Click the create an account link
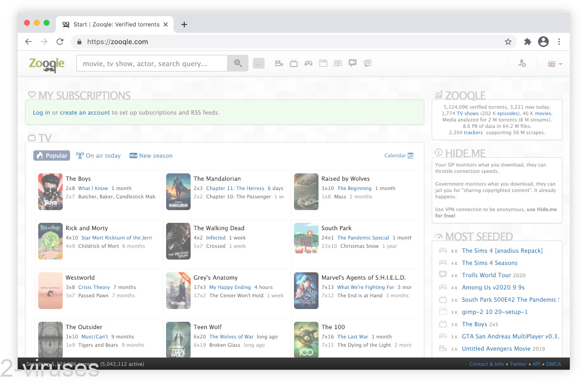588x382 pixels. 85,113
